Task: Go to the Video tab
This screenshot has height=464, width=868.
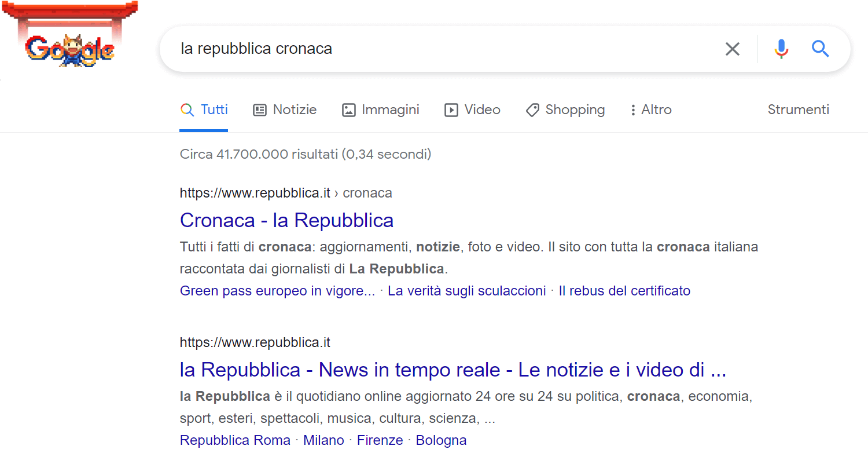Action: [x=472, y=110]
